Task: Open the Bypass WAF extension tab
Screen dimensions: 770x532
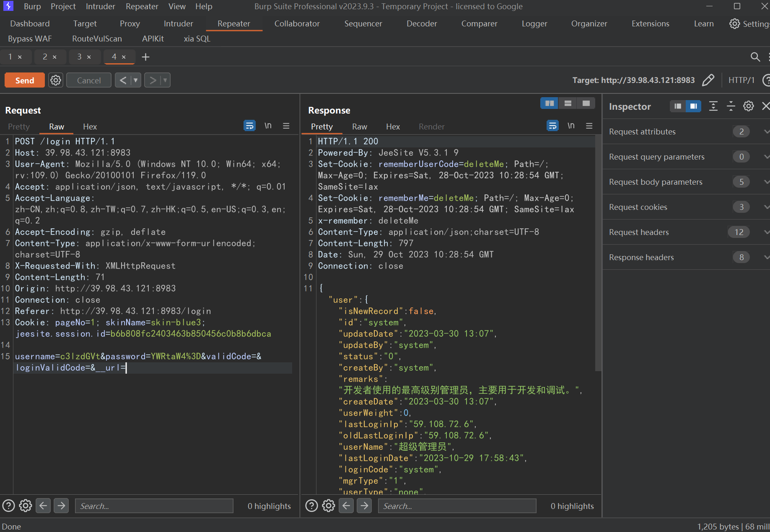Action: click(x=30, y=39)
